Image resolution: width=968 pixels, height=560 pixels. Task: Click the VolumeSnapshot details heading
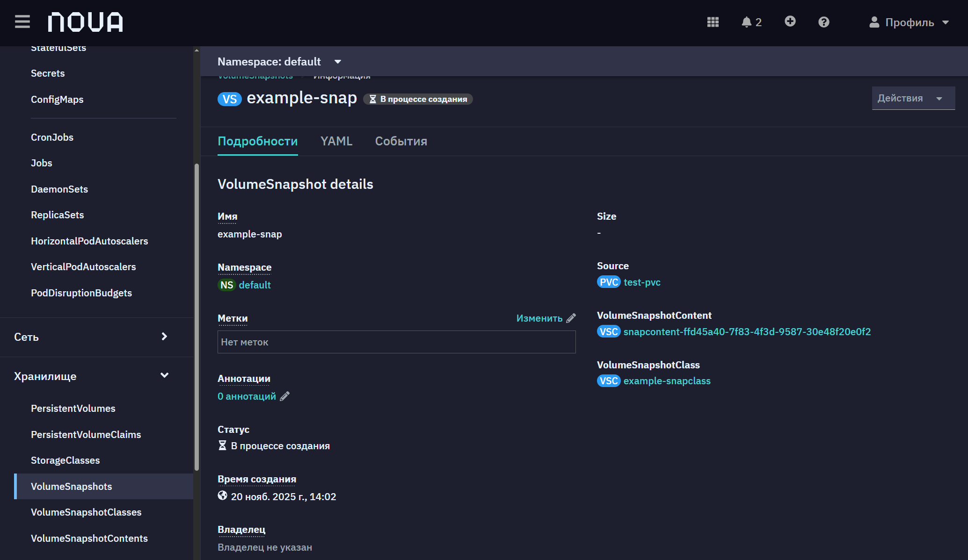(x=295, y=184)
